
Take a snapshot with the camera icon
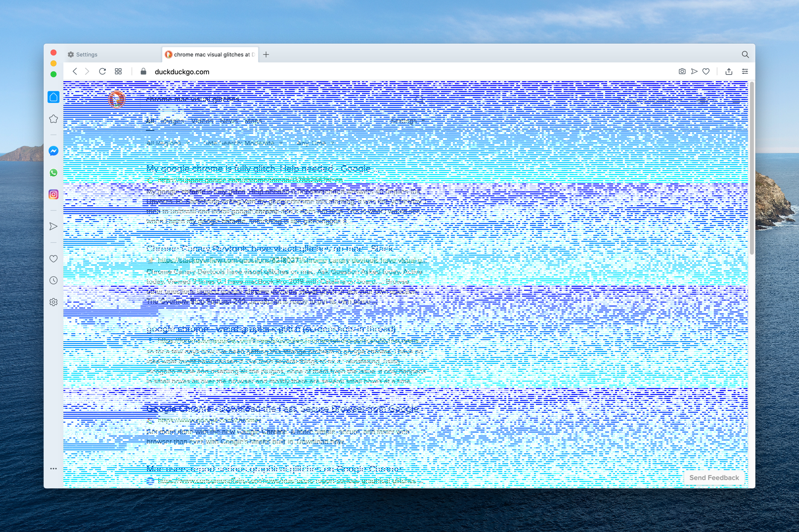682,71
